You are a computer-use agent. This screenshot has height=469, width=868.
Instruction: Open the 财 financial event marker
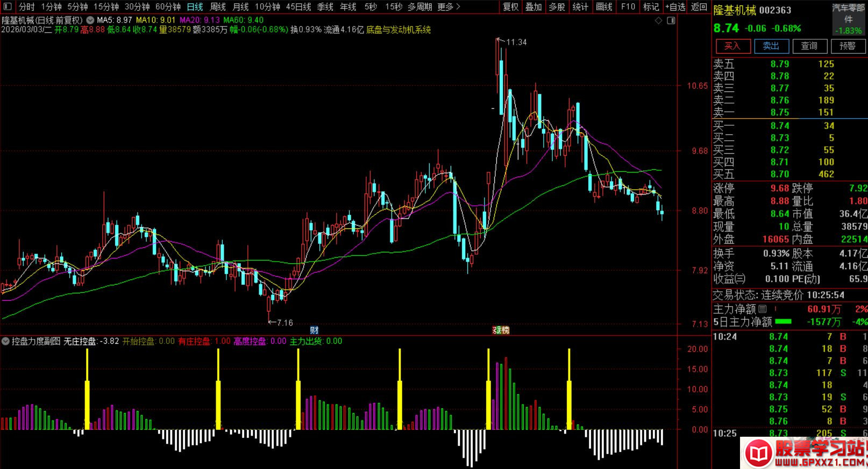pos(315,330)
